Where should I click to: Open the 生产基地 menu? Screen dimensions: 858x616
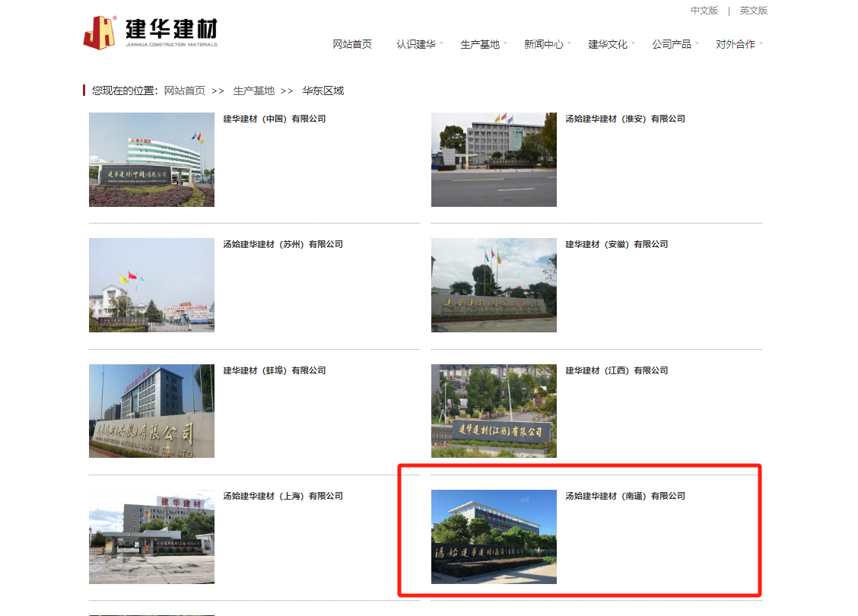coord(480,44)
